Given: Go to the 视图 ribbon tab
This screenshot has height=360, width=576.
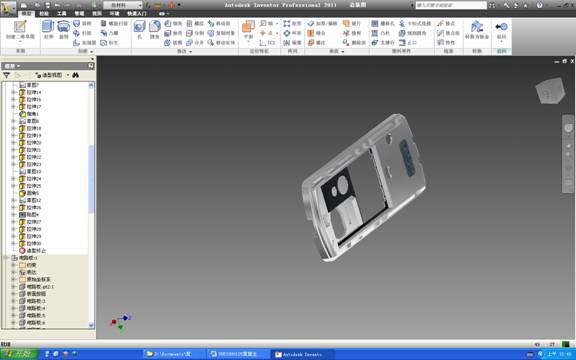Looking at the screenshot, I should [x=97, y=14].
